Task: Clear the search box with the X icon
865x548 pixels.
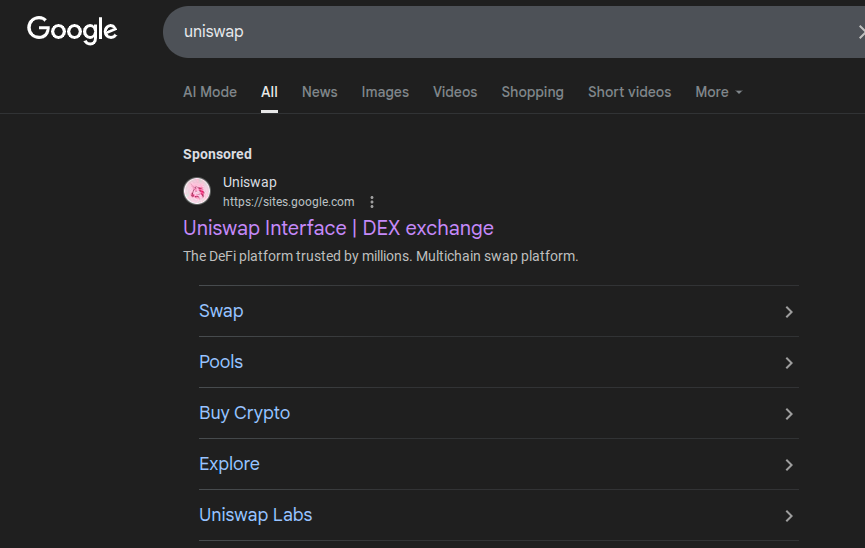Action: (861, 32)
